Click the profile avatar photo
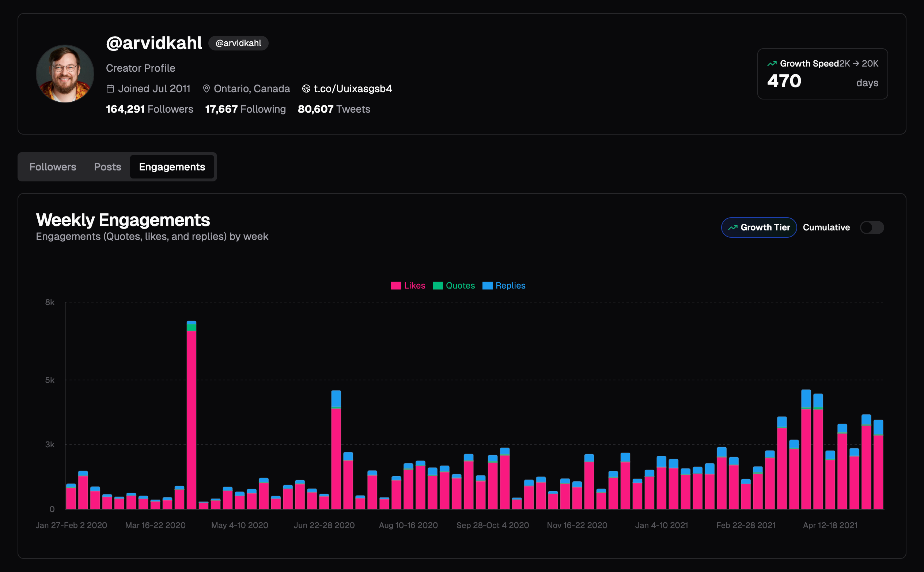Viewport: 924px width, 572px height. [x=65, y=74]
